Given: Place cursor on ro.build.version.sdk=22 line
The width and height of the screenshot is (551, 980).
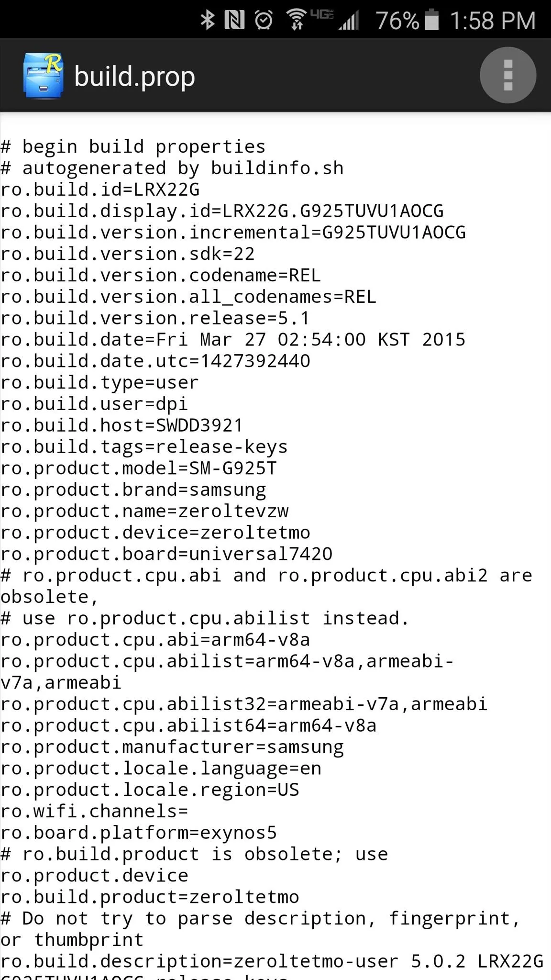Looking at the screenshot, I should pyautogui.click(x=128, y=254).
